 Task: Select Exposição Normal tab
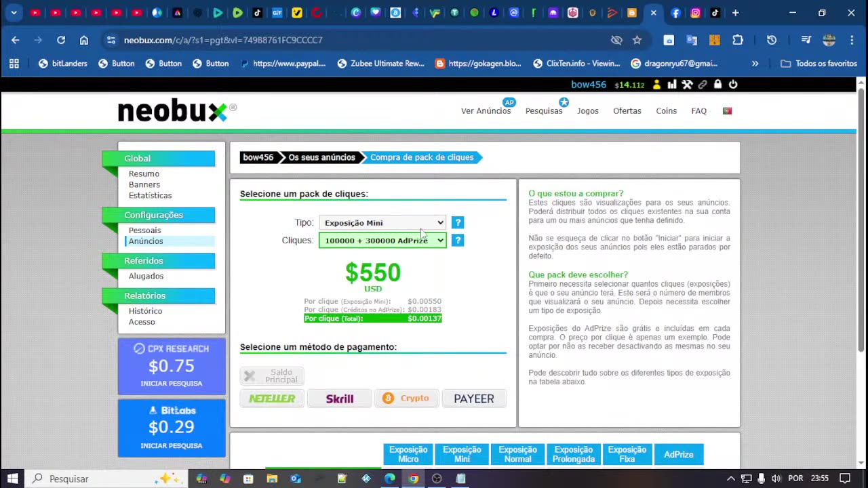pyautogui.click(x=517, y=454)
